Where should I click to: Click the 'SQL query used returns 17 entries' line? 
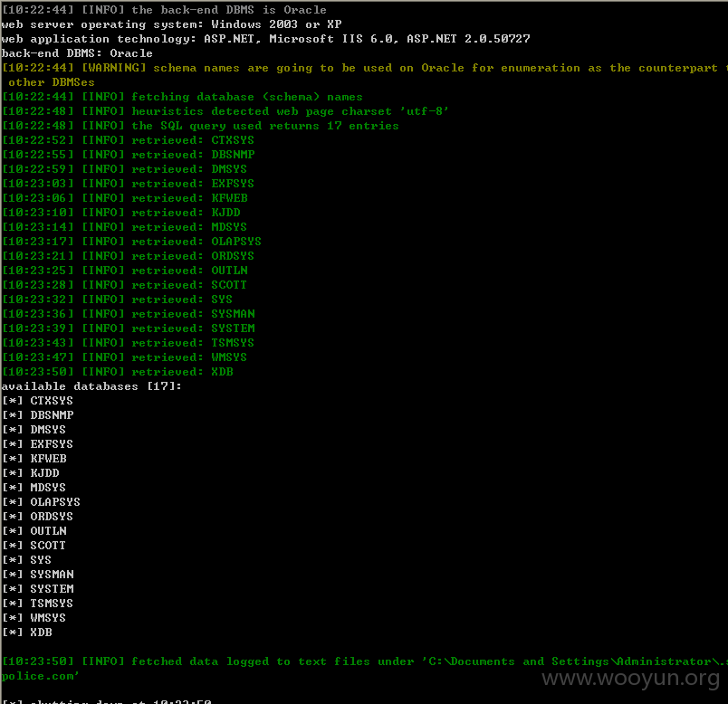[x=200, y=126]
